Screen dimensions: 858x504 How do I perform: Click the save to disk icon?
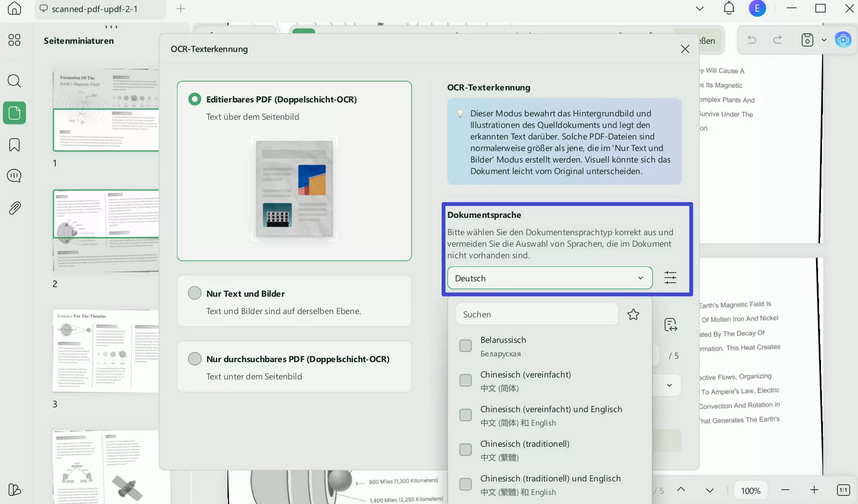(808, 40)
